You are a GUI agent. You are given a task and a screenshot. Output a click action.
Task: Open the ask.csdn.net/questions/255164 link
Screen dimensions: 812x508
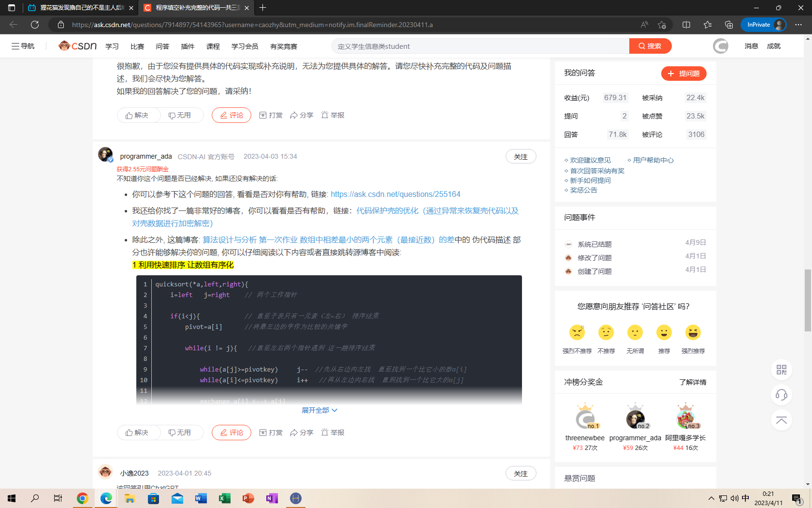[x=395, y=194]
